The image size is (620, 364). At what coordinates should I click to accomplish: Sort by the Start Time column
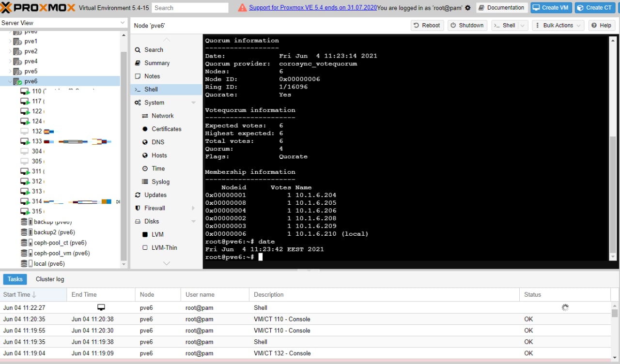pyautogui.click(x=33, y=294)
